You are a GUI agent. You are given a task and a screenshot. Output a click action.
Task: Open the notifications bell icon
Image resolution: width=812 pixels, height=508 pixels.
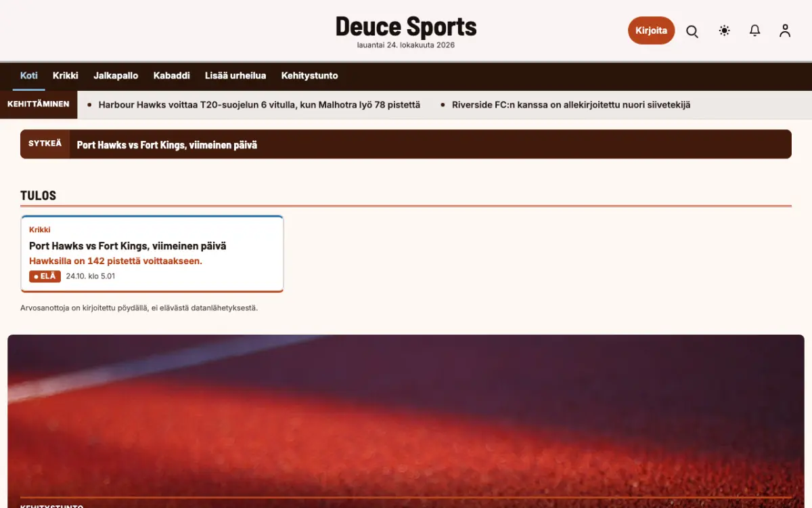[755, 30]
